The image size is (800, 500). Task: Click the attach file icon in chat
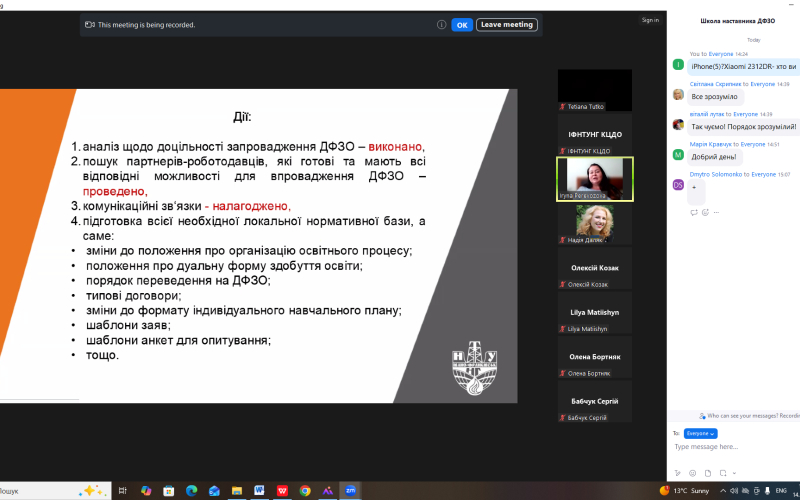[x=708, y=473]
